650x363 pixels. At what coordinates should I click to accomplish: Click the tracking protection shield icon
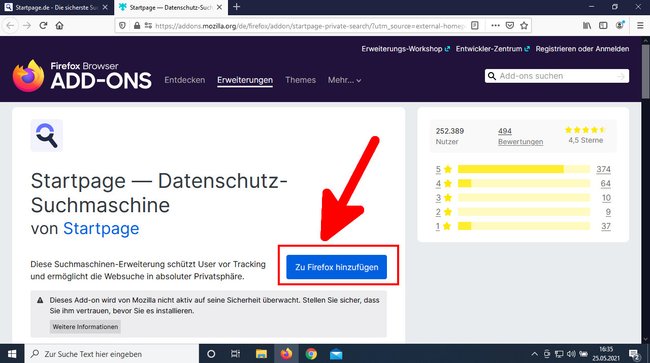coord(122,26)
